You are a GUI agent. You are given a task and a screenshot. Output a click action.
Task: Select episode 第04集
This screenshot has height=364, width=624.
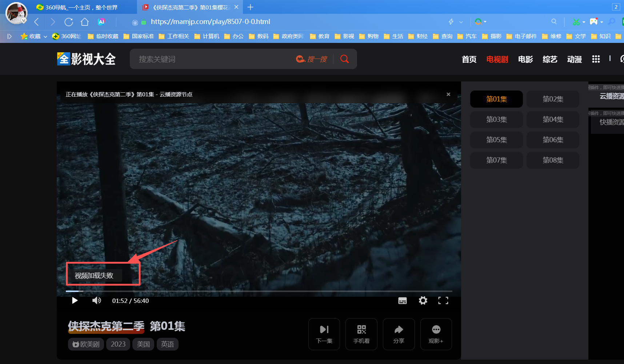553,119
